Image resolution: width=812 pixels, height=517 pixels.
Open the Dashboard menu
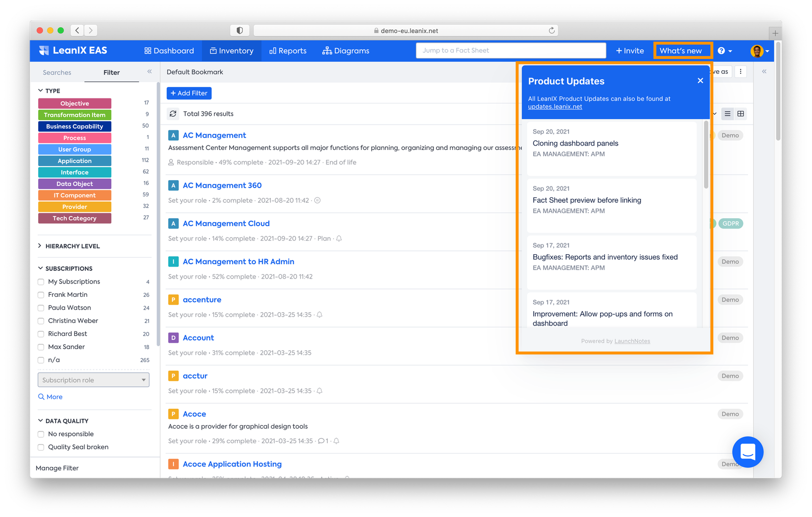coord(169,50)
